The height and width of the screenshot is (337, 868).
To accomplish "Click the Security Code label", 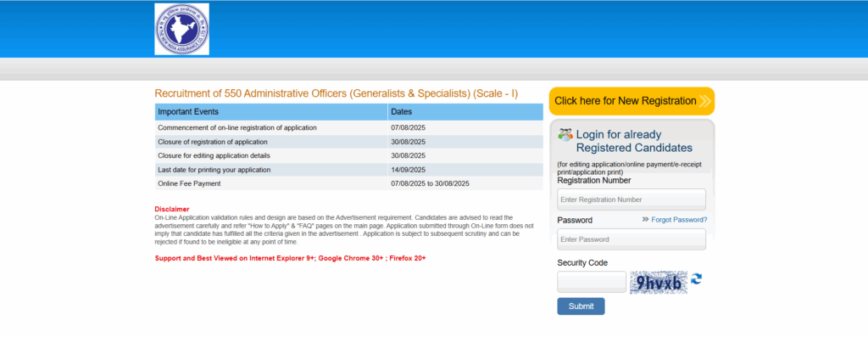I will (582, 263).
